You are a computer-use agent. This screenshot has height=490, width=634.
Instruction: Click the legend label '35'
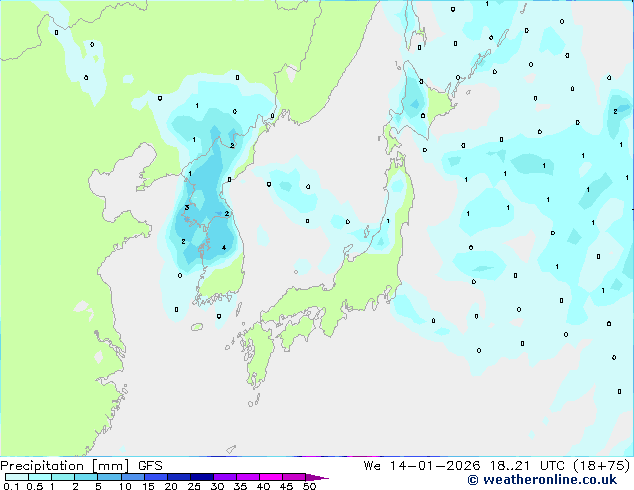(x=240, y=486)
